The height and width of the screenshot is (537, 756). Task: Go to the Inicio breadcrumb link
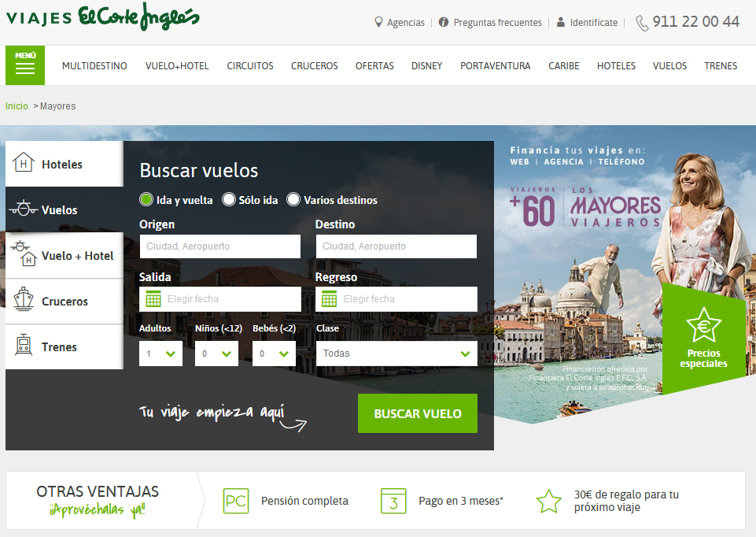click(17, 106)
